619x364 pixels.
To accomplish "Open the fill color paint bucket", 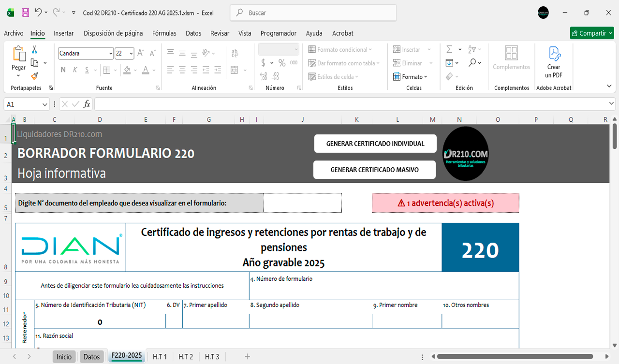I will pyautogui.click(x=127, y=70).
